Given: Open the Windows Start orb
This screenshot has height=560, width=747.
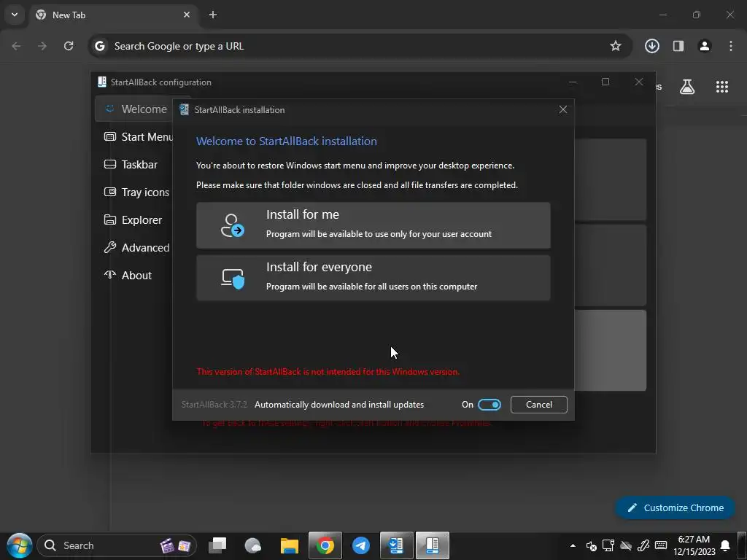Looking at the screenshot, I should coord(19,545).
